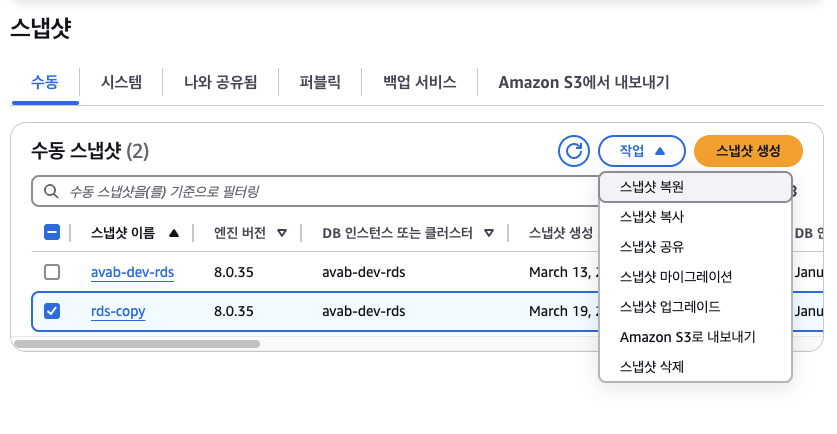
Task: Collapse the 작업 actions dropdown
Action: point(641,151)
